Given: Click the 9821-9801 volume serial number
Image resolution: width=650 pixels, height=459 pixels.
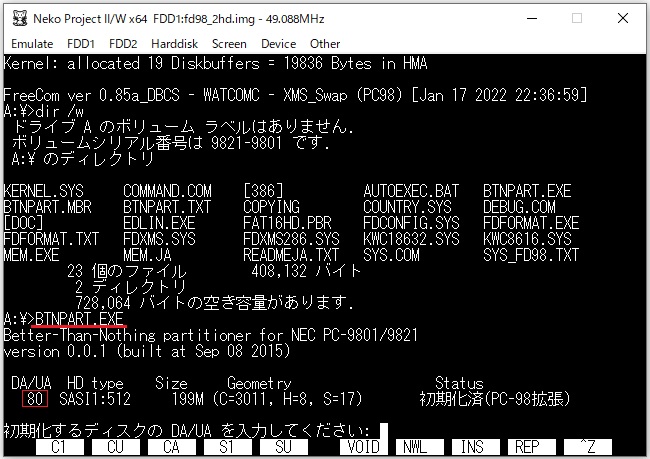Looking at the screenshot, I should [247, 143].
